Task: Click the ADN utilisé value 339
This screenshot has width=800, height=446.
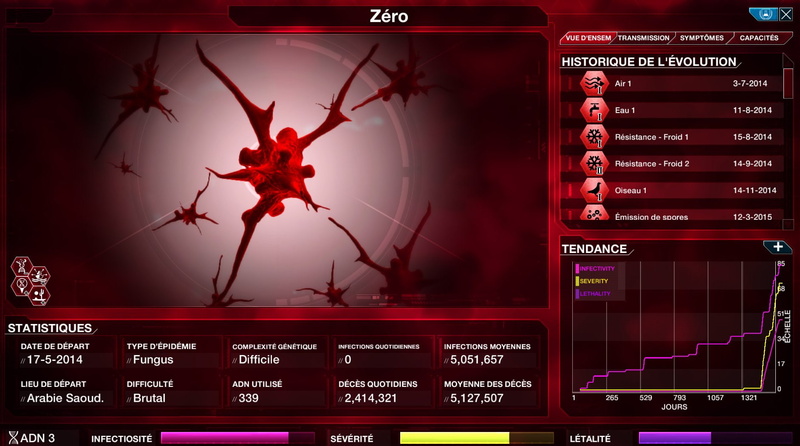Action: click(x=248, y=398)
